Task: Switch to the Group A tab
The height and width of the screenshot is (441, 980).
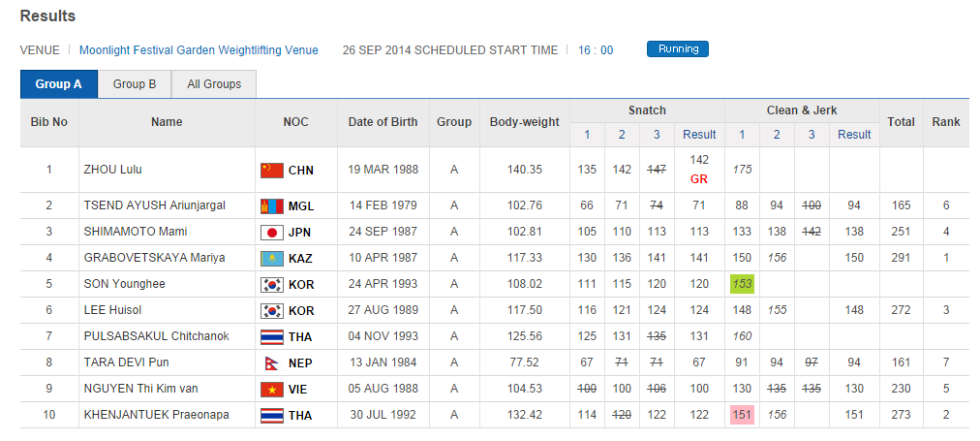Action: tap(59, 84)
